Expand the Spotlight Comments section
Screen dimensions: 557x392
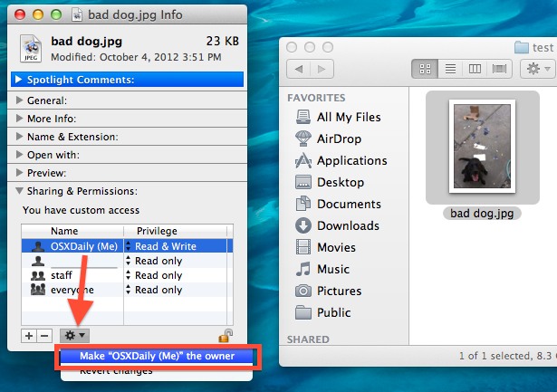pos(18,80)
